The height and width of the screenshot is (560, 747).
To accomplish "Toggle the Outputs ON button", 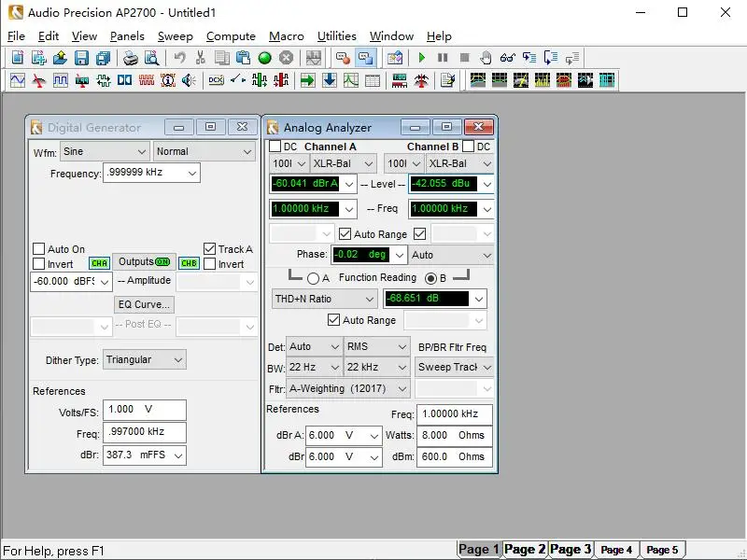I will coord(144,262).
